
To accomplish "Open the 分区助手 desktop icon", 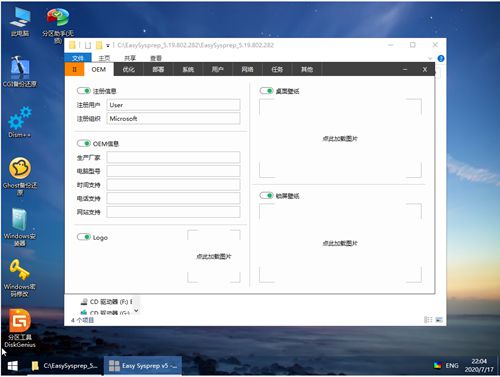I will (x=58, y=25).
